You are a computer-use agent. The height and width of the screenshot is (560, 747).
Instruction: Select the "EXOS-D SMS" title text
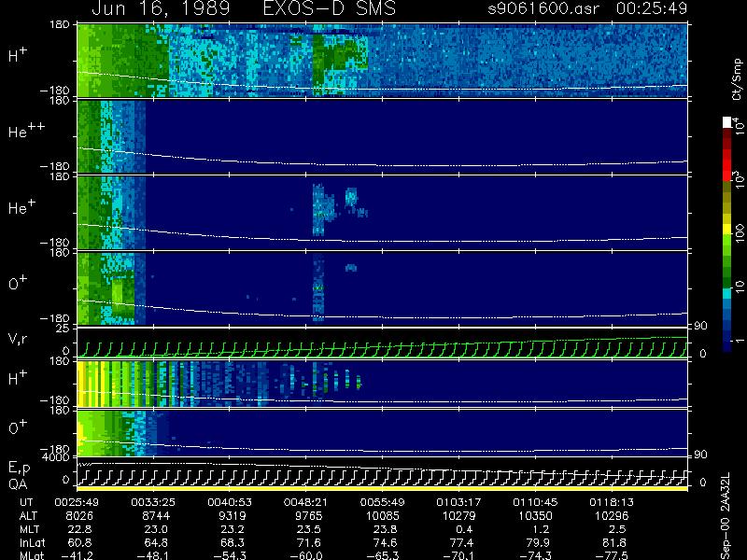329,8
